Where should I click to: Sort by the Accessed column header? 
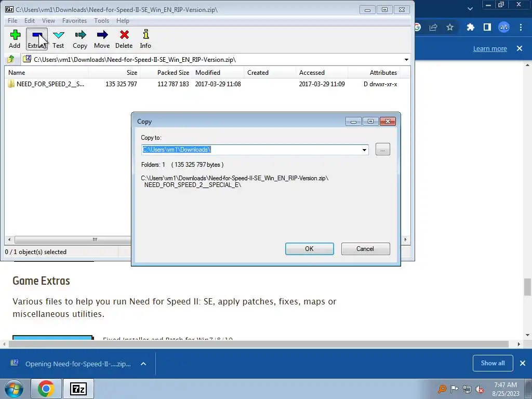pyautogui.click(x=322, y=73)
